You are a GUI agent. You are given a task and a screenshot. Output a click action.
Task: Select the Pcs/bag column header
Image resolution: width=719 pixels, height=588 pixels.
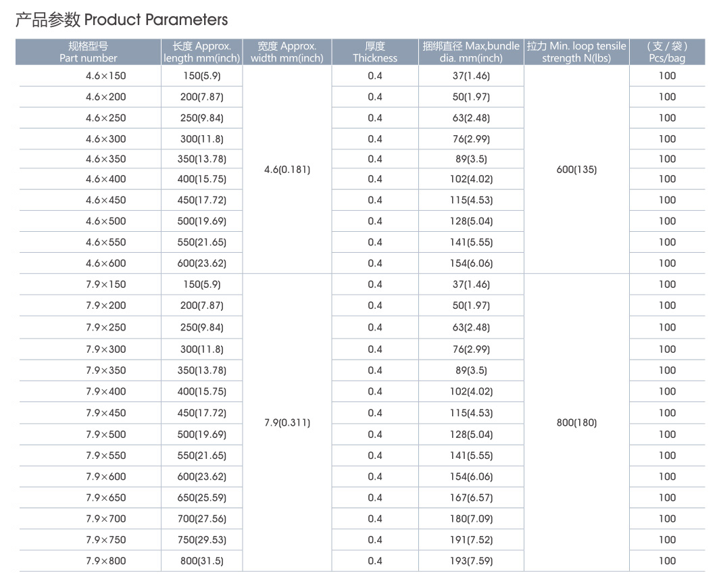tap(667, 52)
